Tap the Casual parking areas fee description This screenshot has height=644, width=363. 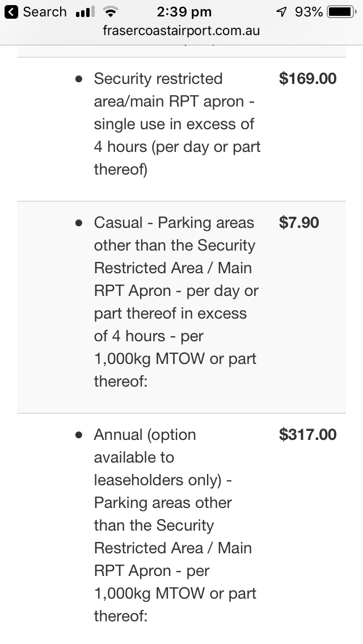[176, 302]
